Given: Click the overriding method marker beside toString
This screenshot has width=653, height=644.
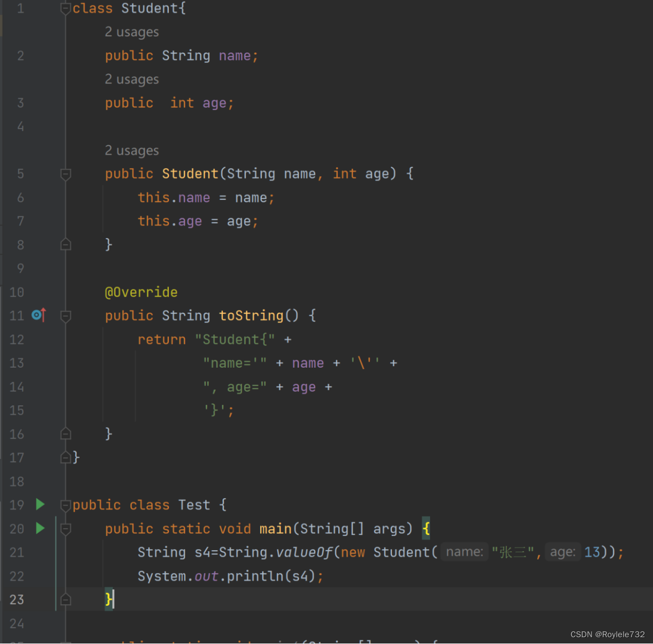Looking at the screenshot, I should pos(38,315).
